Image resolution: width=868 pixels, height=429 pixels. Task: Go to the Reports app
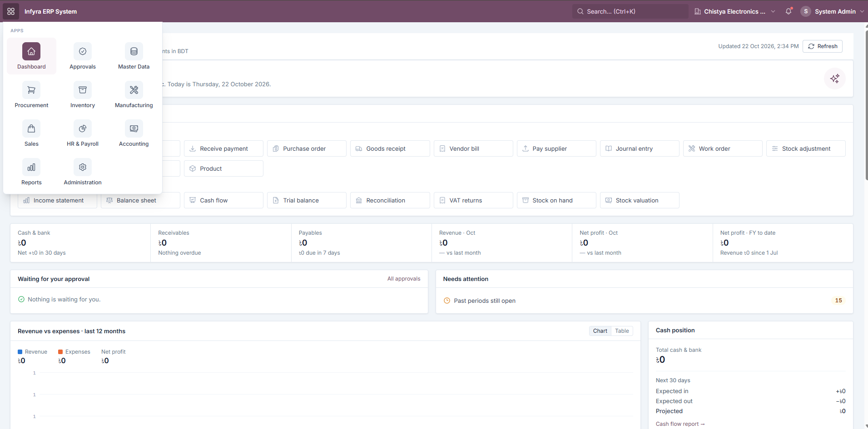click(31, 172)
